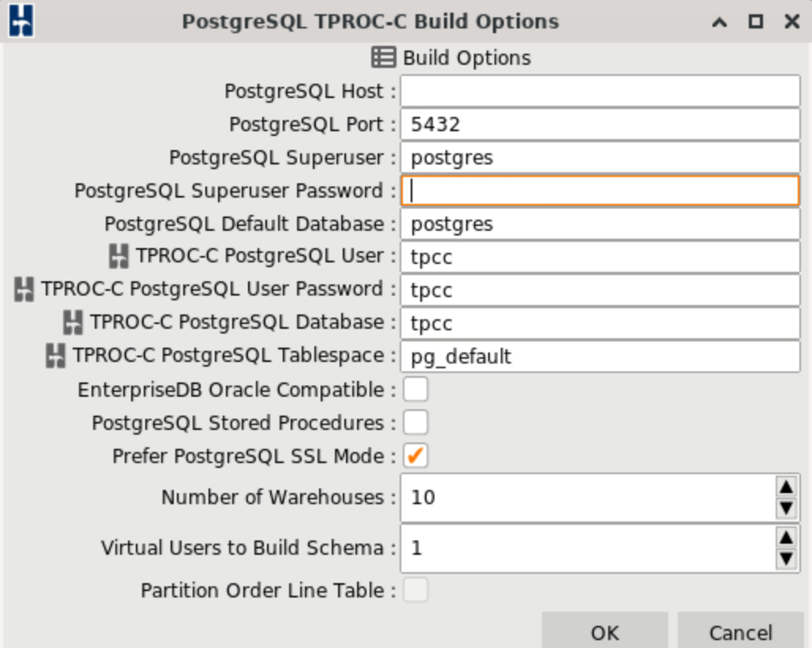This screenshot has width=812, height=648.
Task: Click the PostgreSQL Port field
Action: tap(600, 124)
